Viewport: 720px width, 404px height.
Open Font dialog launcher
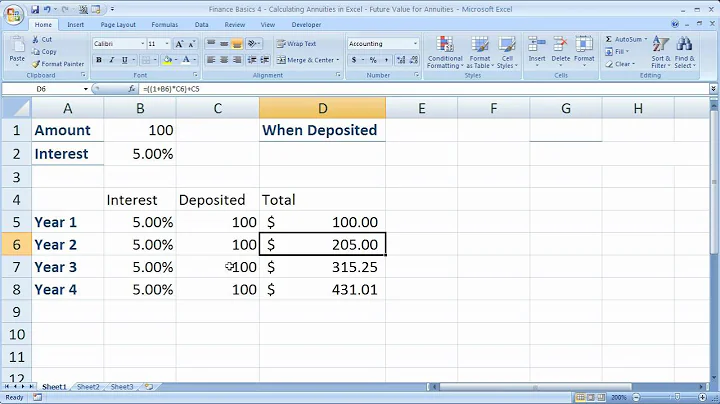coord(195,75)
